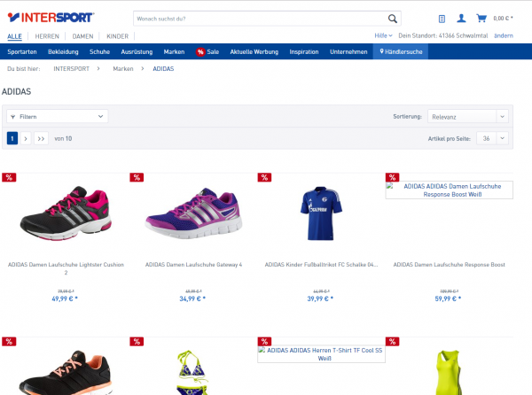Open the user account icon
532x395 pixels.
click(461, 19)
